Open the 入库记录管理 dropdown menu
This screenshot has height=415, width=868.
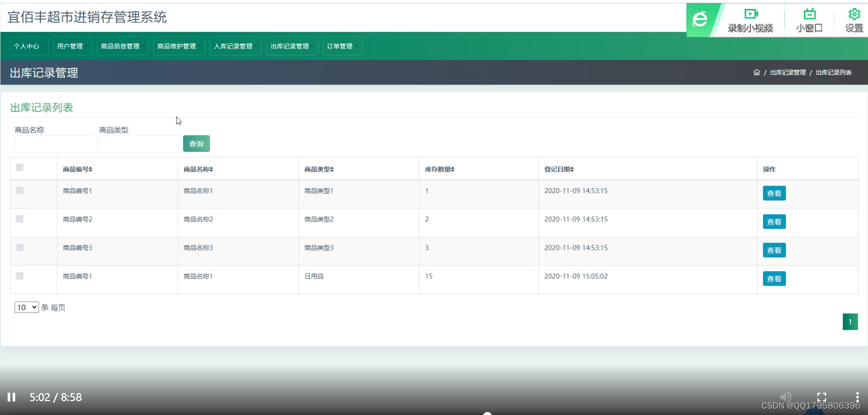236,46
